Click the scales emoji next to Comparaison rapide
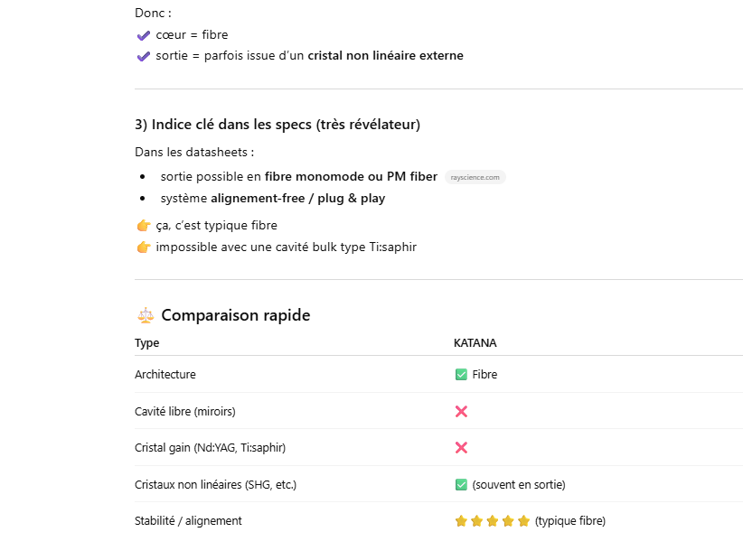This screenshot has width=743, height=560. point(145,315)
